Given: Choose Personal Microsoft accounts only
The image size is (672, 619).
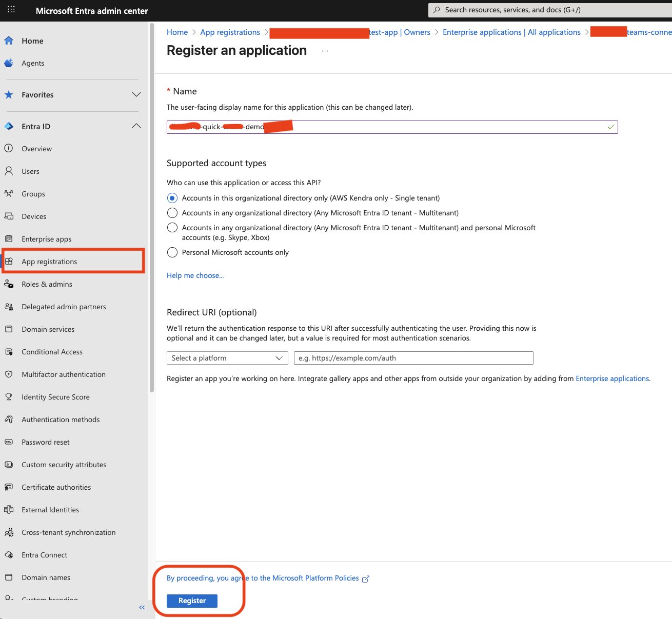Looking at the screenshot, I should (x=172, y=252).
